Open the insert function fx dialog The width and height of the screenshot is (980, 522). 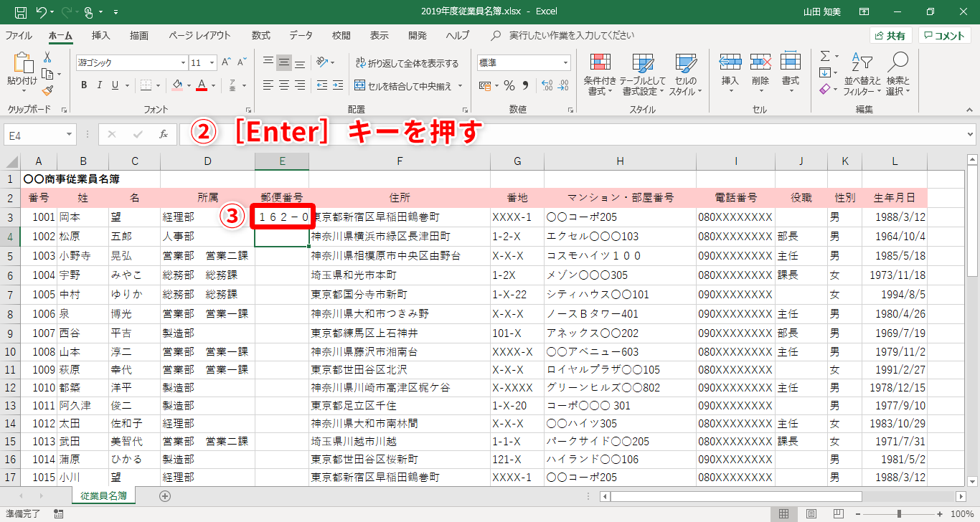(164, 134)
